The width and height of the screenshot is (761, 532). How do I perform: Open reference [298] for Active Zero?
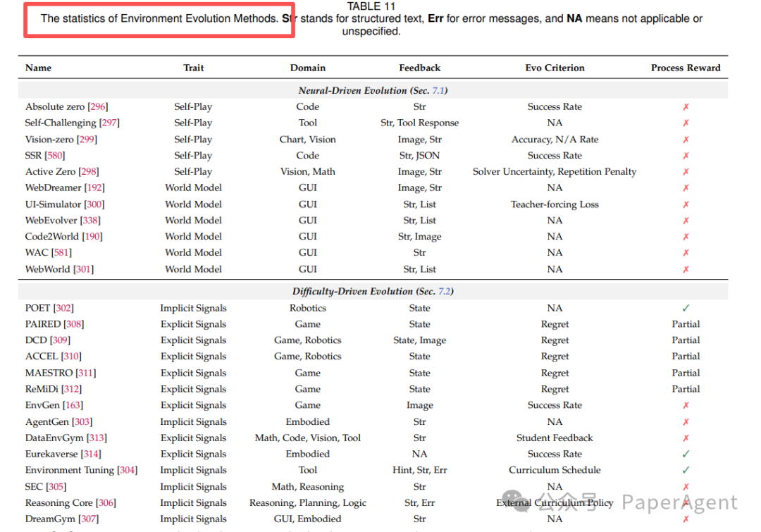coord(89,171)
